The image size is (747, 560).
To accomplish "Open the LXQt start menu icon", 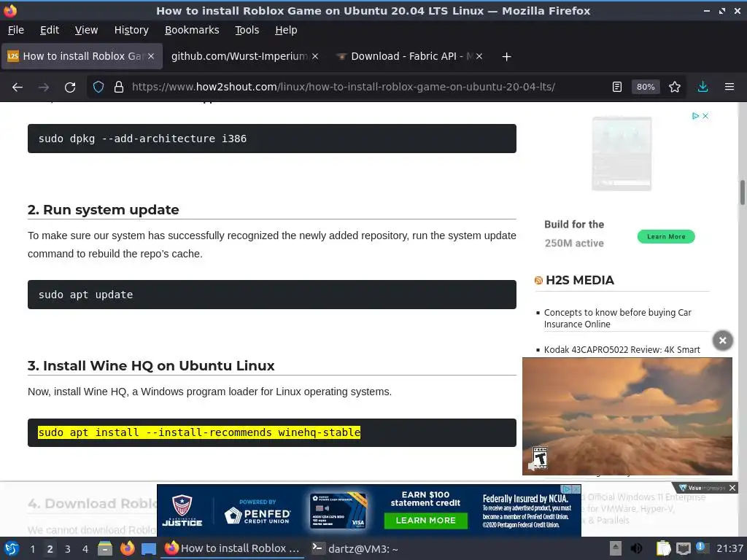I will tap(12, 548).
